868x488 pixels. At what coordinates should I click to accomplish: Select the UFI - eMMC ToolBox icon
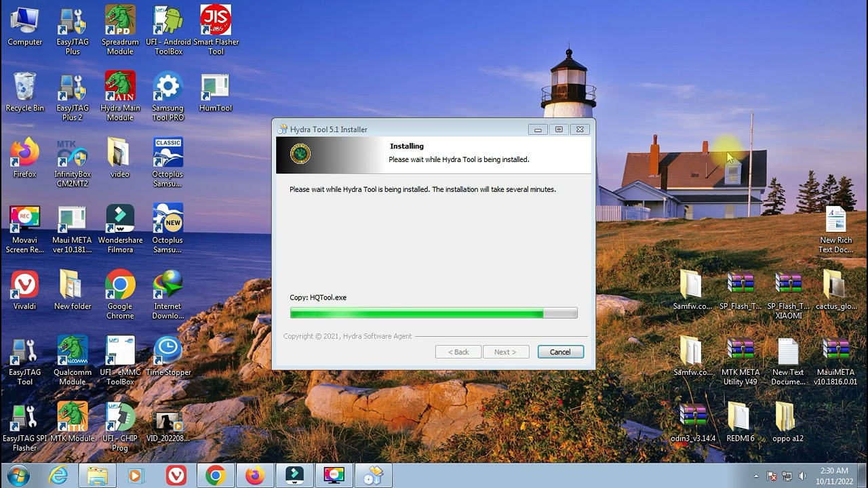coord(120,360)
